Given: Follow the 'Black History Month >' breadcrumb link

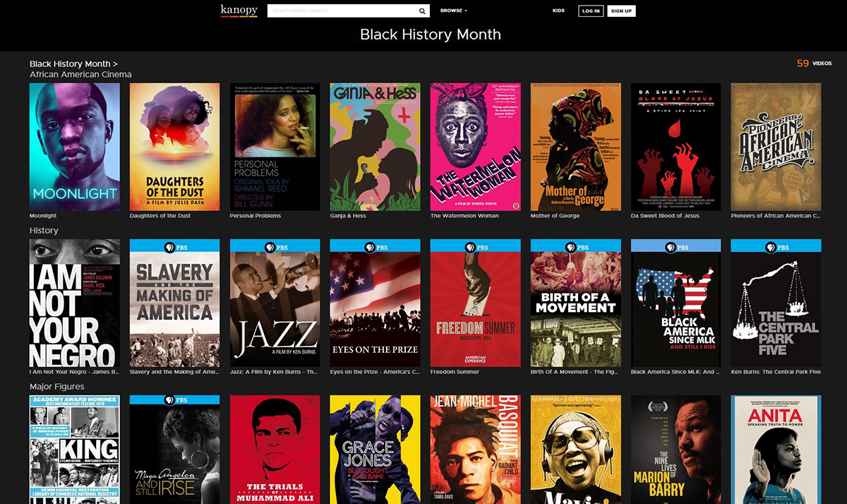Looking at the screenshot, I should [73, 64].
